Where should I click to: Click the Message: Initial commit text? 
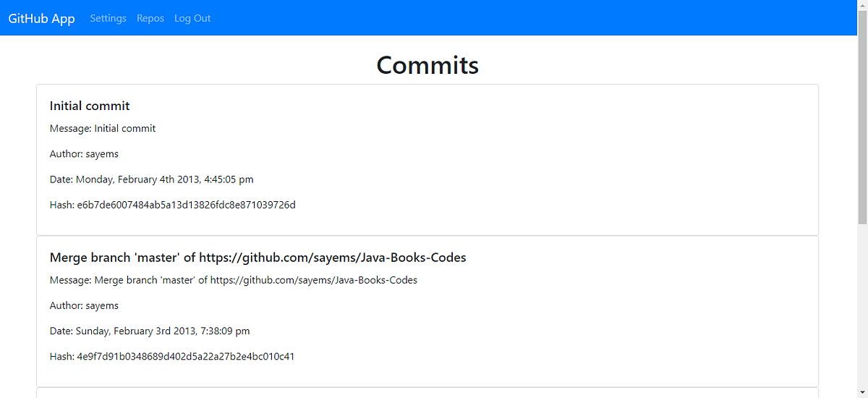pyautogui.click(x=103, y=128)
